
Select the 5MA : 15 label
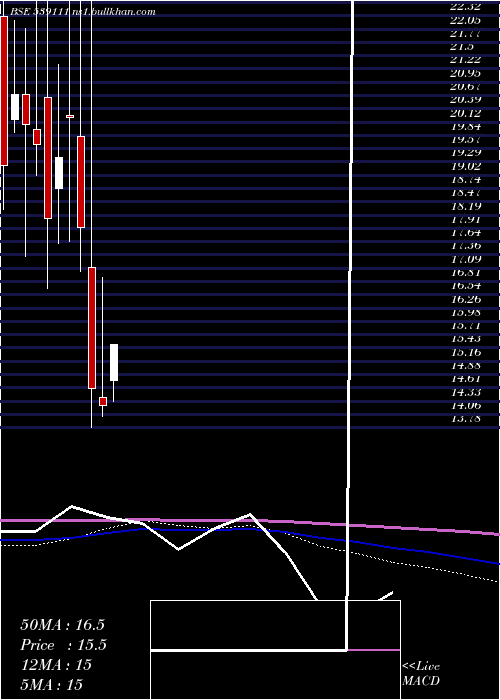(x=51, y=684)
